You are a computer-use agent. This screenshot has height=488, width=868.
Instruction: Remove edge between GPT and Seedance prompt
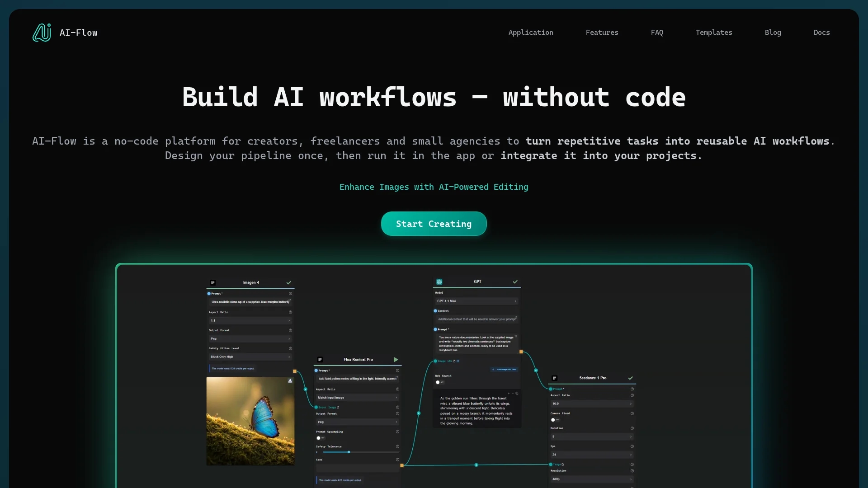[x=536, y=371]
